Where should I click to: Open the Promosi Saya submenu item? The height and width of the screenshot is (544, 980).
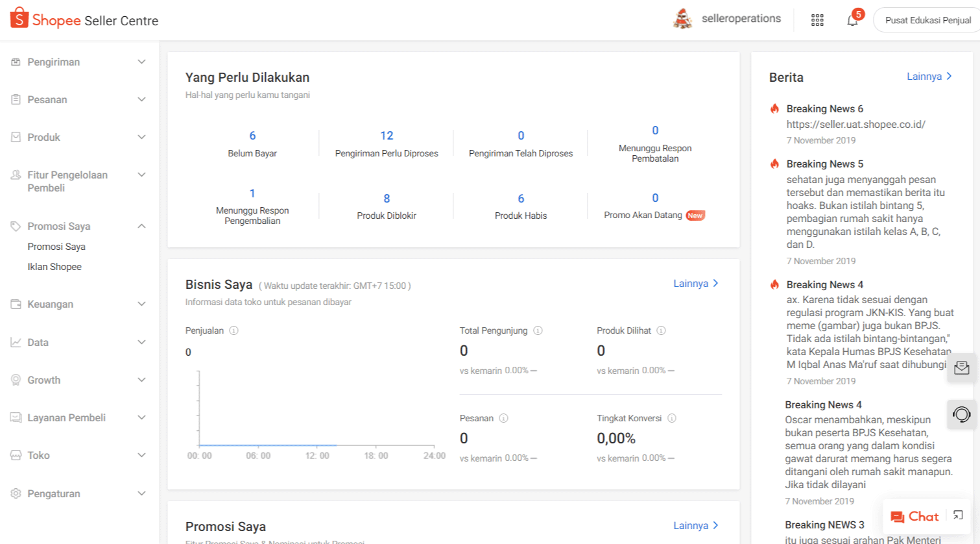pos(56,247)
